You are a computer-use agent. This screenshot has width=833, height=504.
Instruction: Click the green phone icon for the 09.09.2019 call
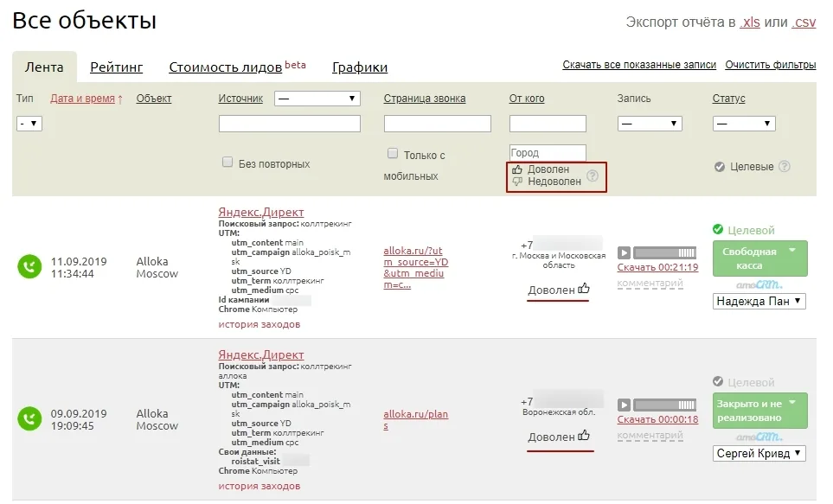click(x=29, y=418)
